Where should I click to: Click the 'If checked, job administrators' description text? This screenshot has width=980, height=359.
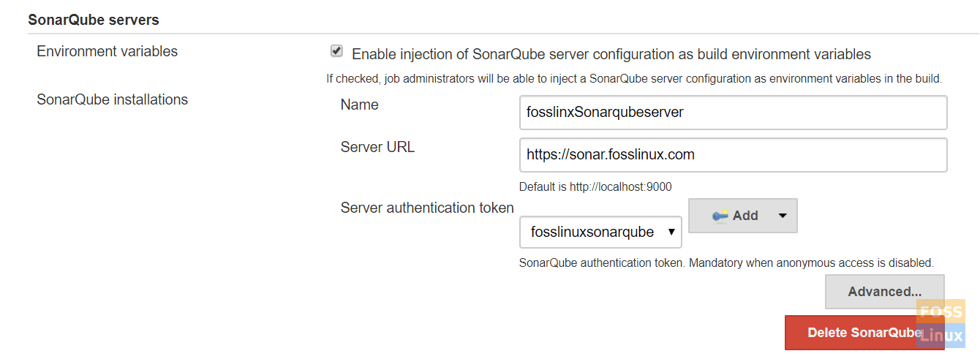click(x=634, y=78)
